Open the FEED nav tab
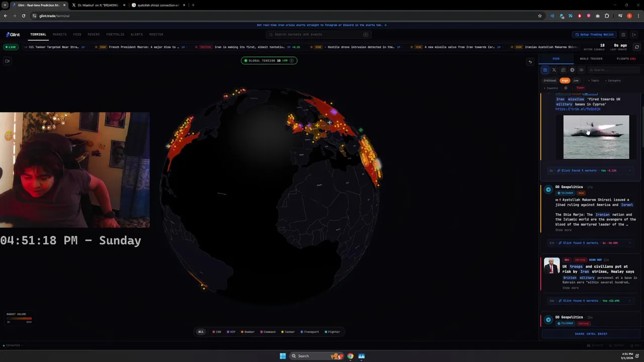Image resolution: width=644 pixels, height=362 pixels. point(77,35)
